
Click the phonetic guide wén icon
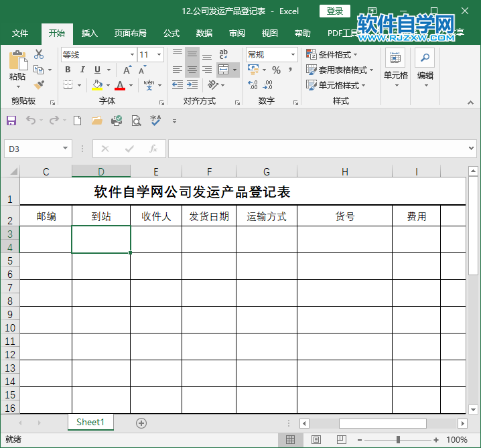(149, 85)
